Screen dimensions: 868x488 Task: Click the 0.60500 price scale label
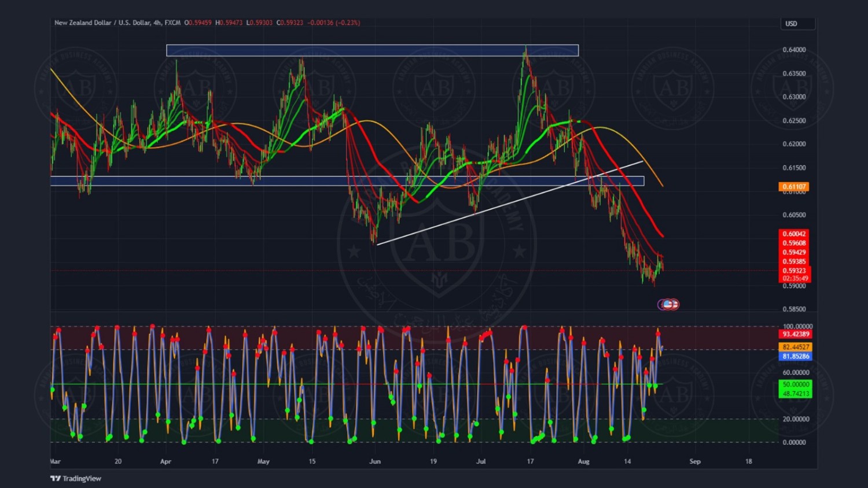(x=794, y=215)
